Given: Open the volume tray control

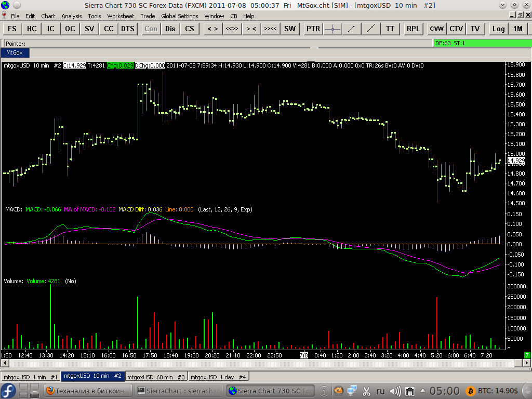Looking at the screenshot, I should (395, 391).
